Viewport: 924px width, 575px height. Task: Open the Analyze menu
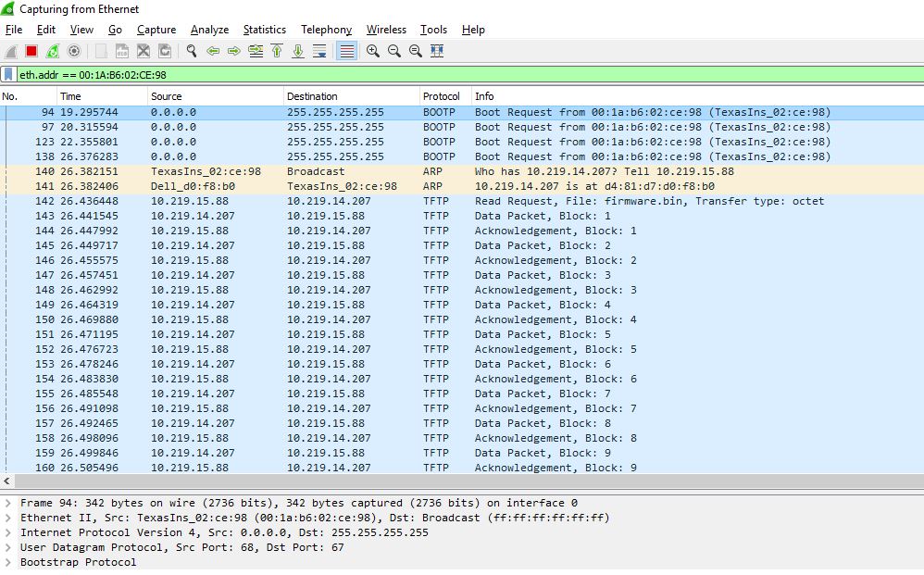pyautogui.click(x=209, y=30)
